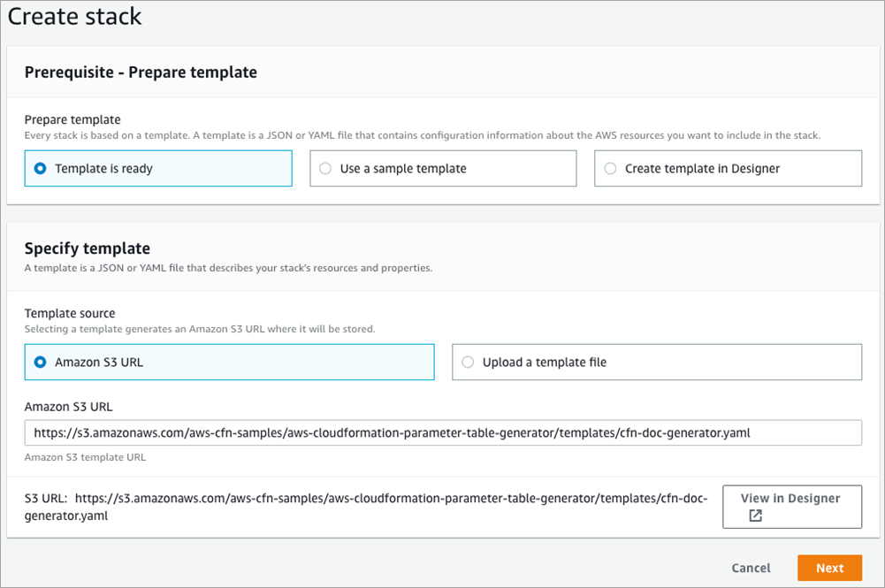Click into the Amazon S3 URL text field
The height and width of the screenshot is (588, 885).
(x=443, y=433)
